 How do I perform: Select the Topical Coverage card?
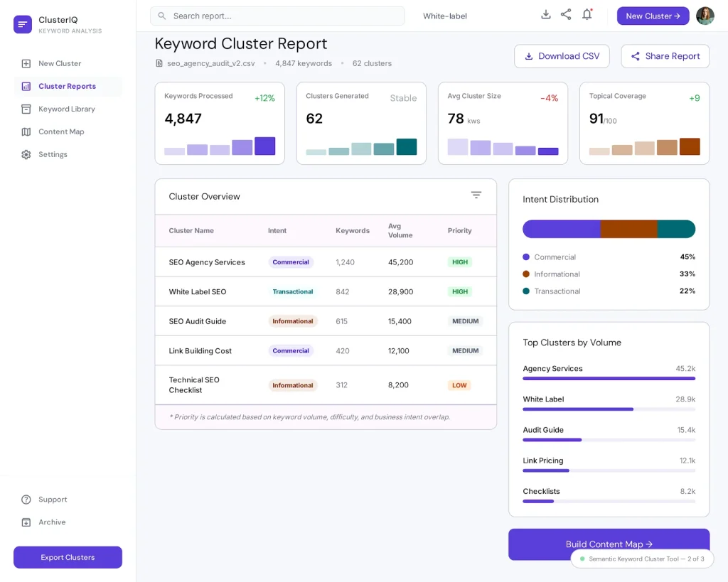644,124
